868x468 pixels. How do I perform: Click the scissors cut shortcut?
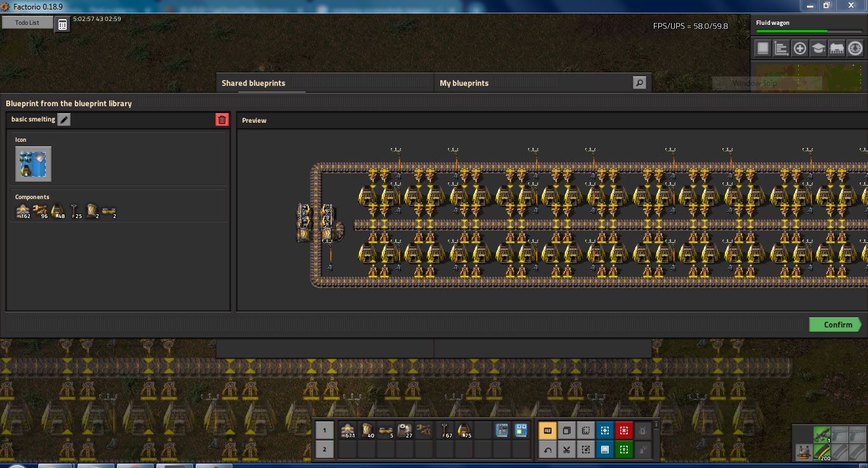[x=567, y=450]
